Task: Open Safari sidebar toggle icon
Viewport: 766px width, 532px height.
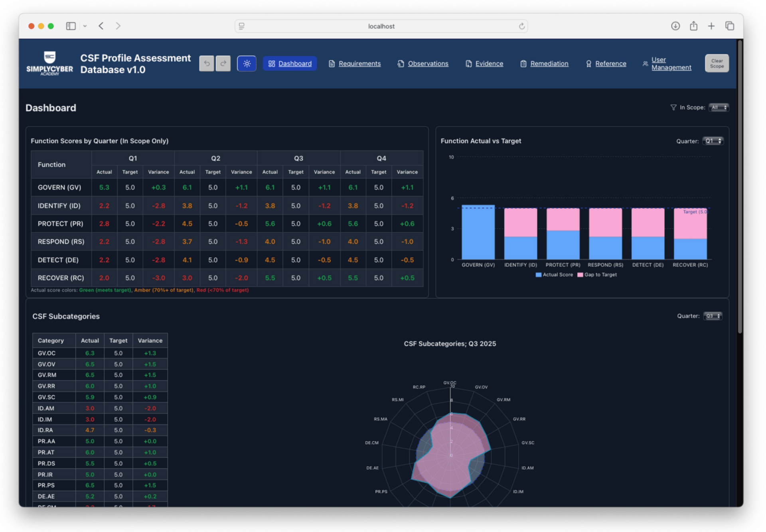Action: click(x=71, y=26)
